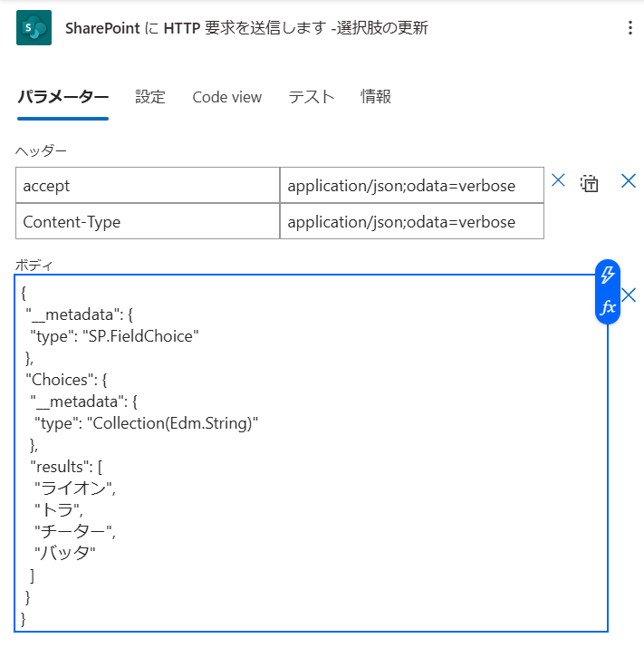Open the three-dot more options menu
644x648 pixels.
click(x=630, y=28)
